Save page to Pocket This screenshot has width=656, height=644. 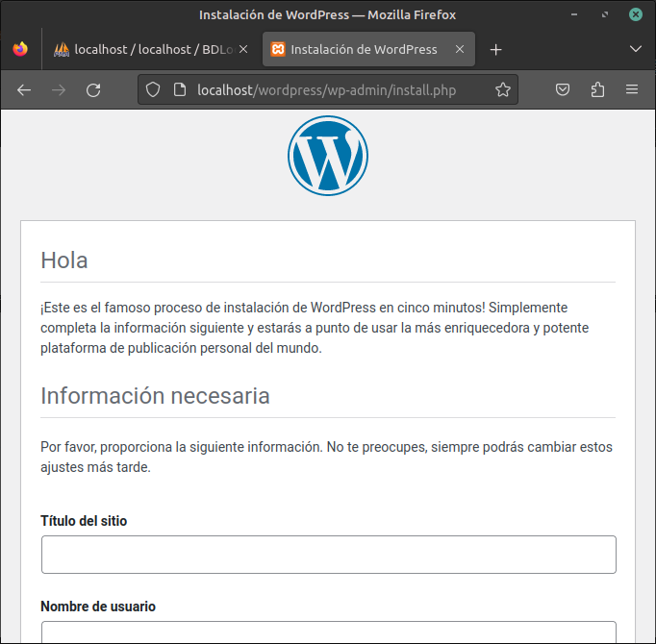click(563, 89)
